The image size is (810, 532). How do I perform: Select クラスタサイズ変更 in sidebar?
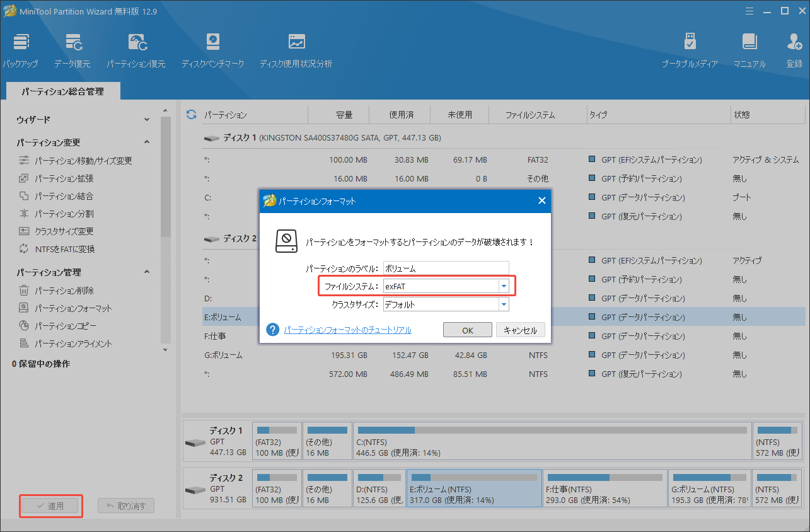point(56,231)
